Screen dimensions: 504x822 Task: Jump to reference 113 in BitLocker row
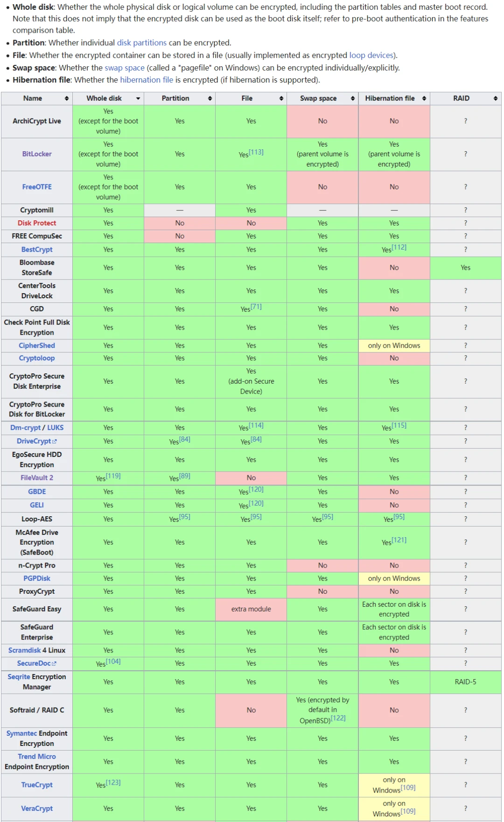(256, 152)
